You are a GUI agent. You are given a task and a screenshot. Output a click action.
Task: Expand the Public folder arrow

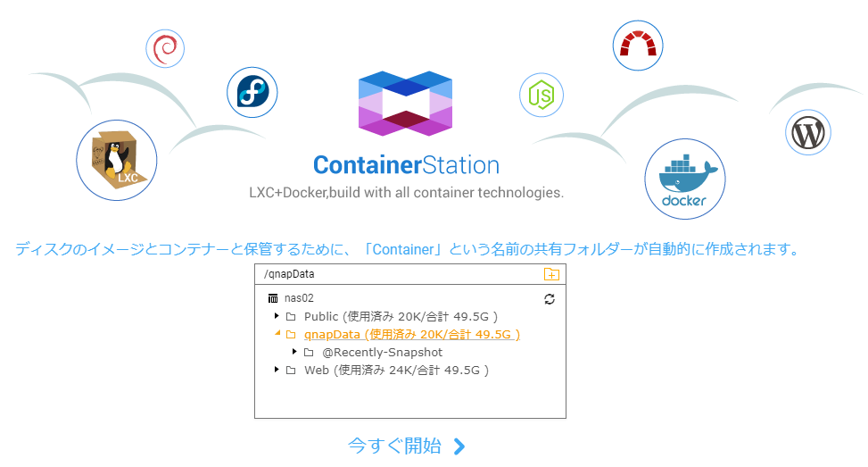tap(277, 316)
